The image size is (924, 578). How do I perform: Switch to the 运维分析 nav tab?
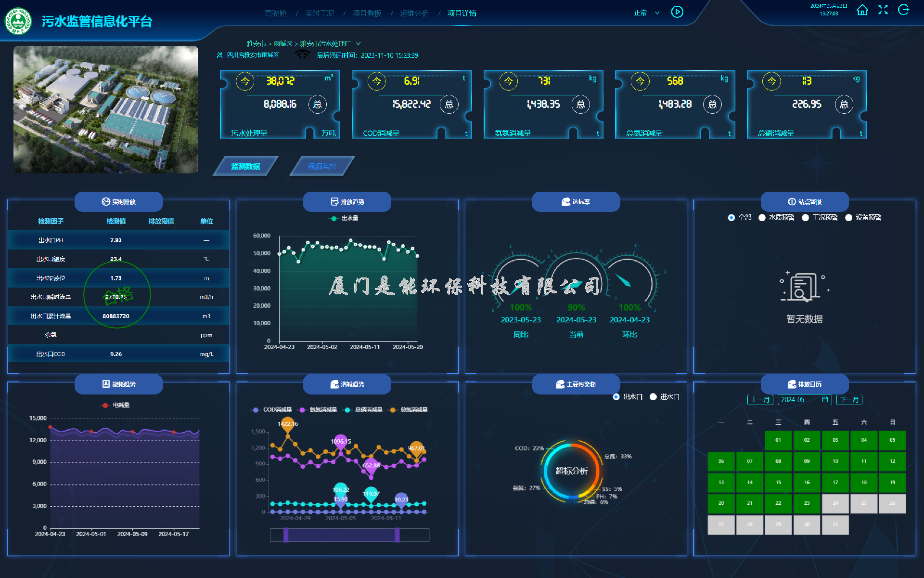[x=414, y=13]
